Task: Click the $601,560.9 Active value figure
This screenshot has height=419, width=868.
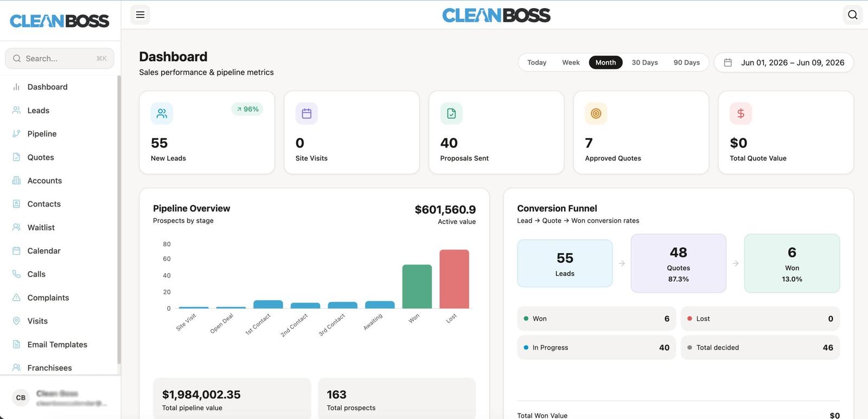Action: pos(445,210)
